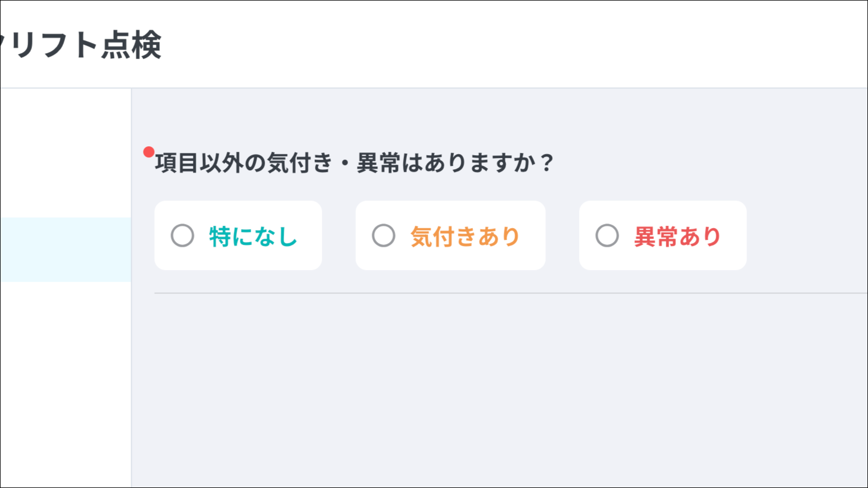Click the question text about 気付き・異常
The image size is (868, 488).
click(x=354, y=163)
